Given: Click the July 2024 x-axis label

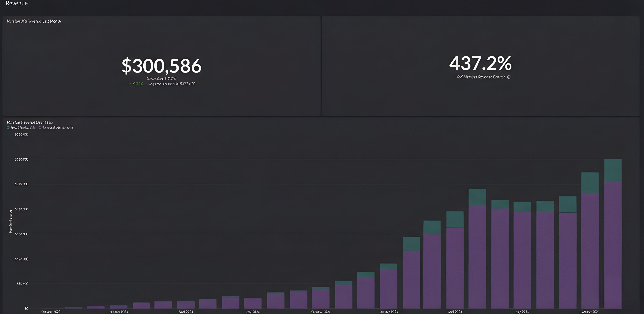Looking at the screenshot, I should click(x=253, y=312).
